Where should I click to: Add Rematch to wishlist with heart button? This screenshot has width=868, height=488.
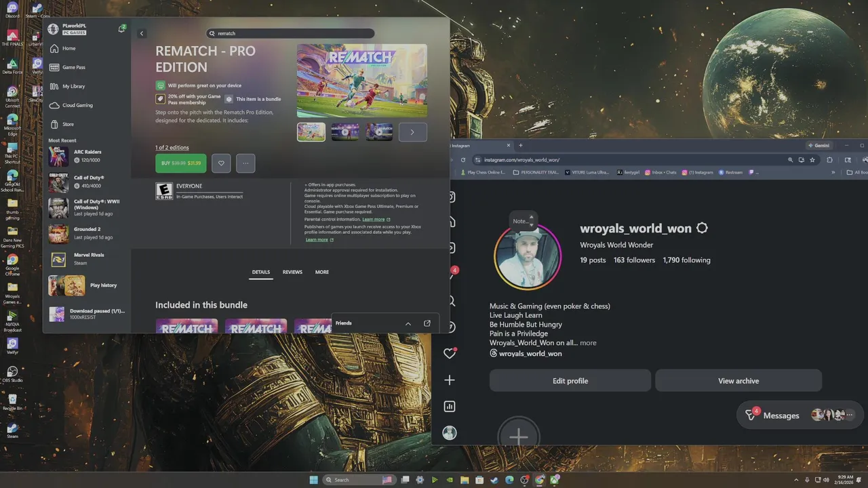[221, 163]
